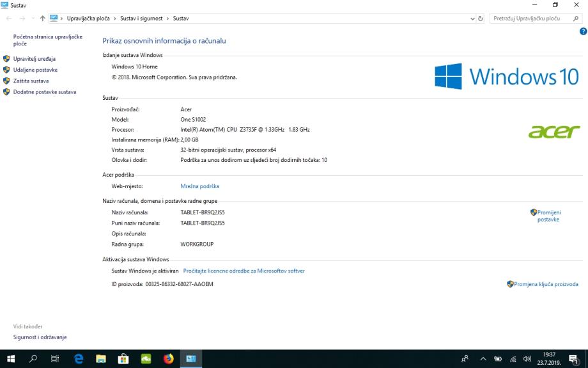Open Dodatne postavke sustava
Image resolution: width=588 pixels, height=368 pixels.
coord(45,92)
